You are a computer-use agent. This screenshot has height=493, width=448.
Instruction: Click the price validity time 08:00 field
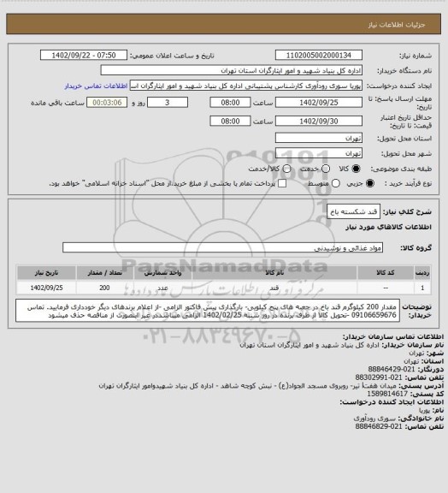click(230, 121)
